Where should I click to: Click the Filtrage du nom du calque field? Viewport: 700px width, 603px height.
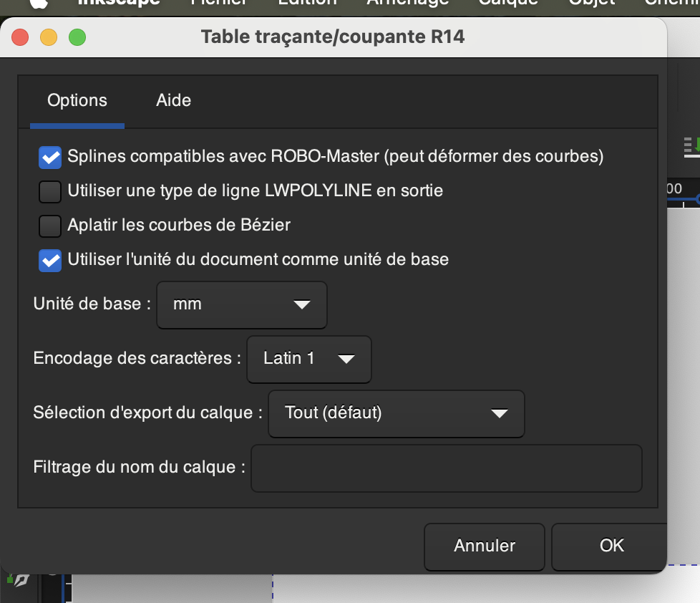tap(446, 468)
